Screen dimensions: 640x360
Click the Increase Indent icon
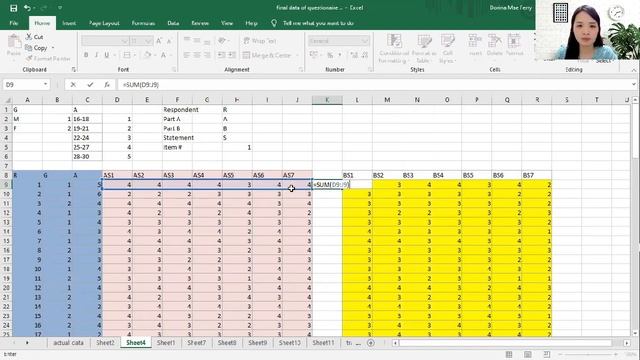(232, 55)
